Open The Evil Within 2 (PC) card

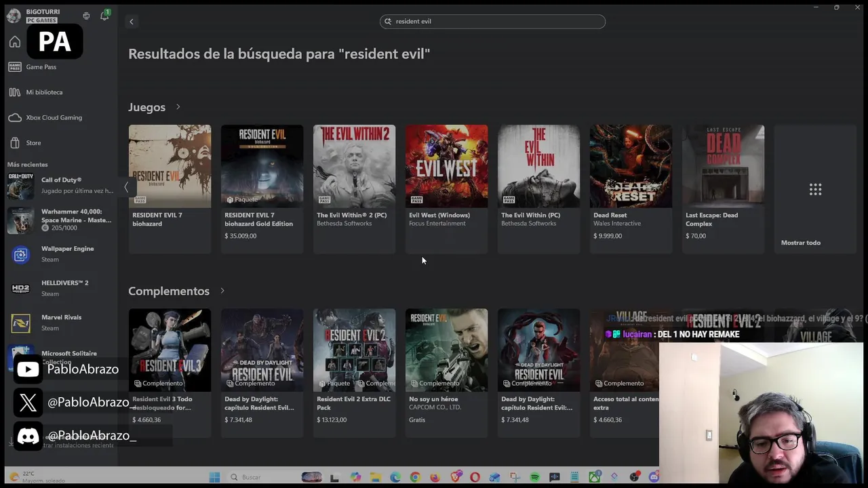[x=354, y=188]
